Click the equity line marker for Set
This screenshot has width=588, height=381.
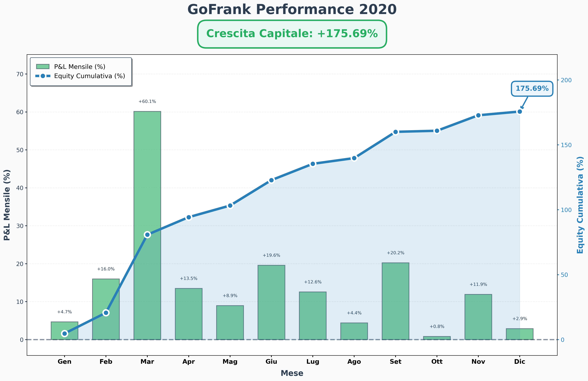pos(396,132)
